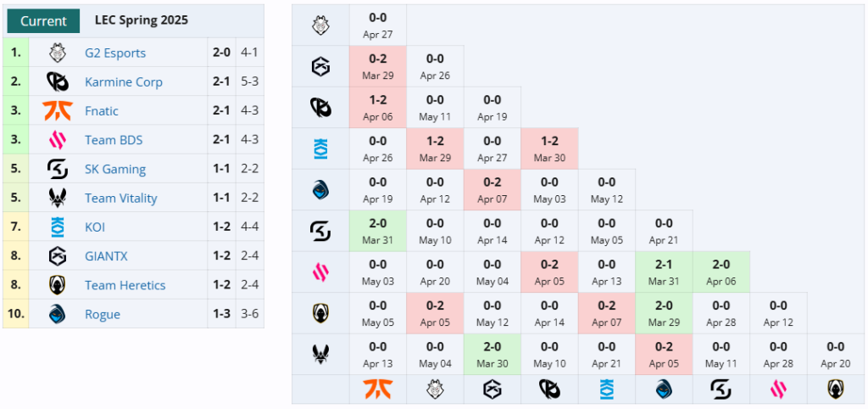Click Team Heretics logo in bottom matrix row
The image size is (868, 409).
pyautogui.click(x=835, y=389)
